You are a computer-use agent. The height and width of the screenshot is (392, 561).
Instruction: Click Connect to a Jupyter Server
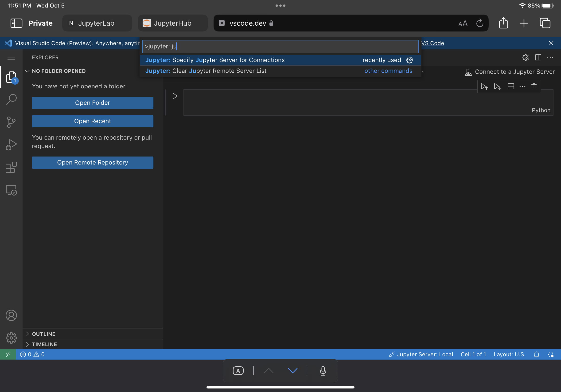pyautogui.click(x=510, y=72)
